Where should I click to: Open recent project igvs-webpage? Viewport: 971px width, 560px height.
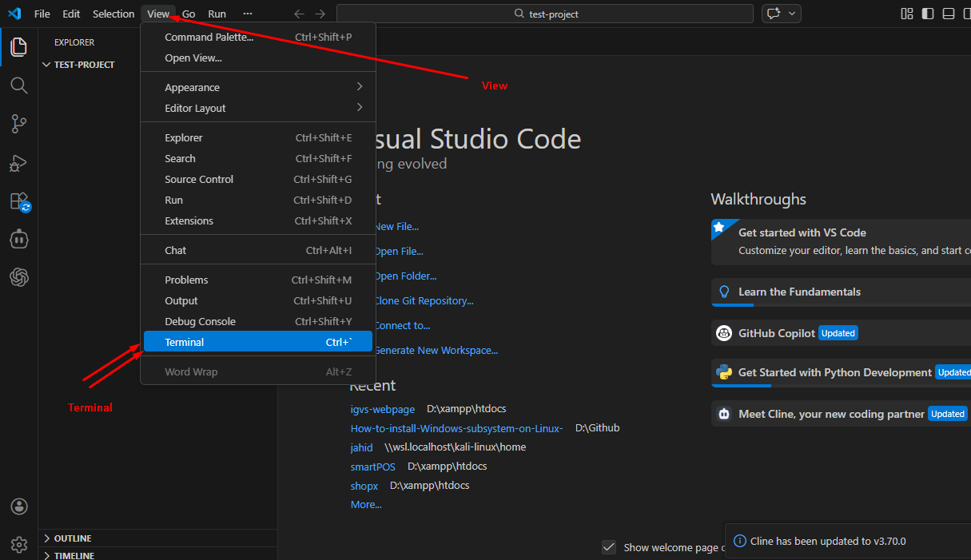pyautogui.click(x=383, y=409)
